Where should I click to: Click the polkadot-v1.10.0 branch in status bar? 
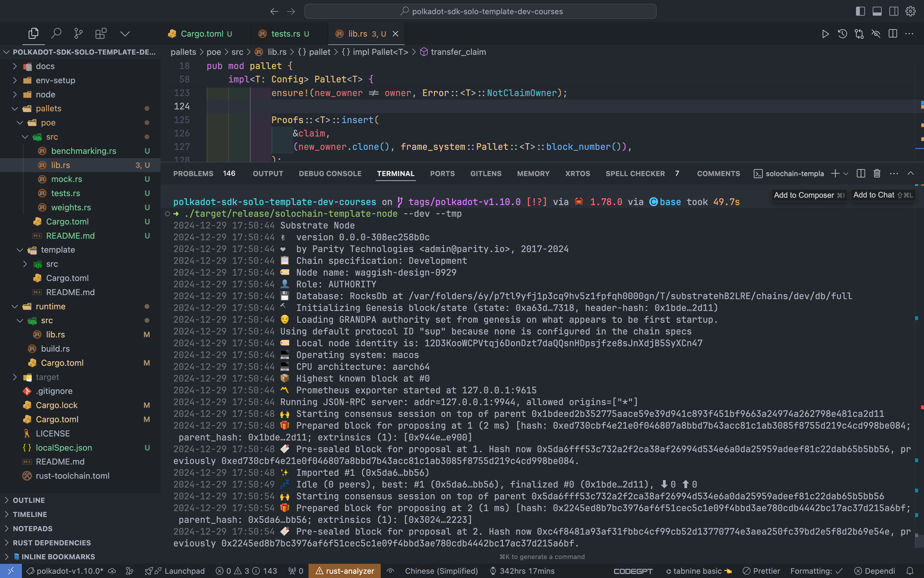(x=65, y=571)
